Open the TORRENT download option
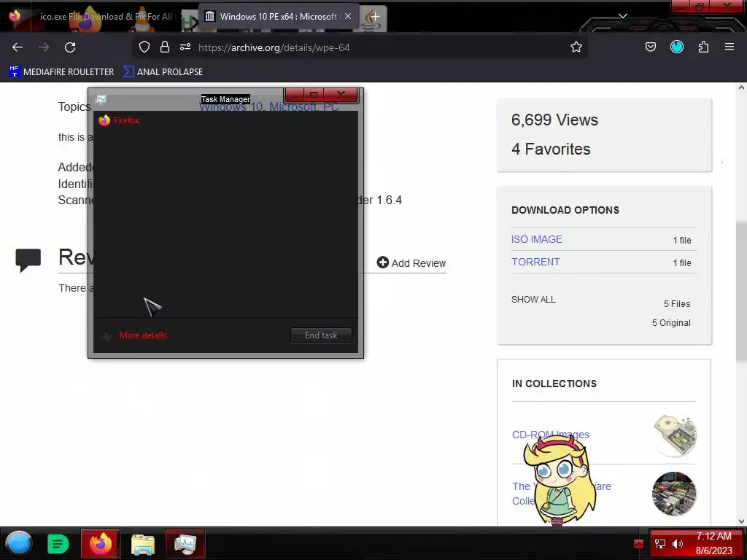The height and width of the screenshot is (560, 747). (535, 262)
